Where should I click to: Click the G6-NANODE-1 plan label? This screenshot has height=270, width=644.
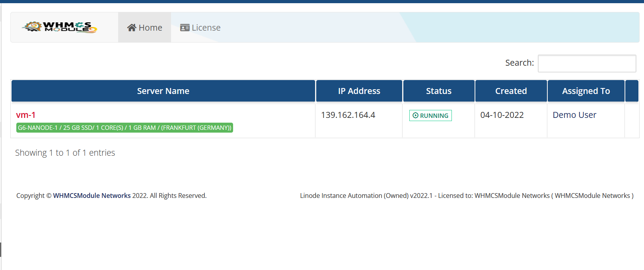coord(125,127)
